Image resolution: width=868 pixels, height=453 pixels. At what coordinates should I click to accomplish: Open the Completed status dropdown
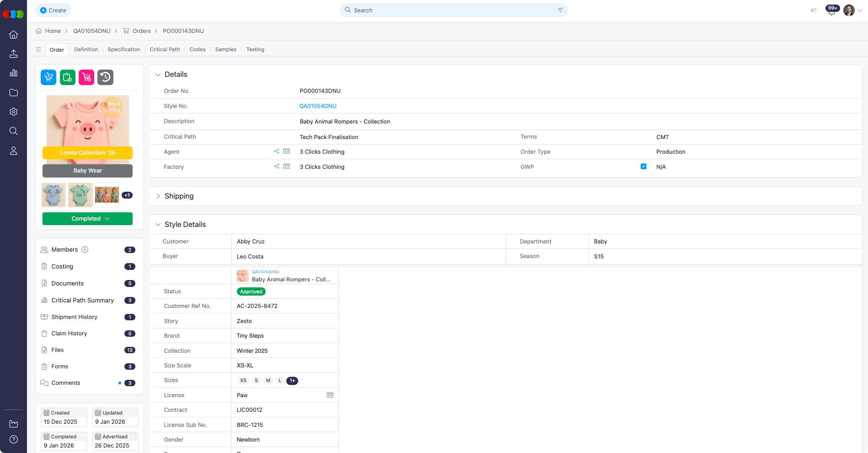pyautogui.click(x=87, y=219)
